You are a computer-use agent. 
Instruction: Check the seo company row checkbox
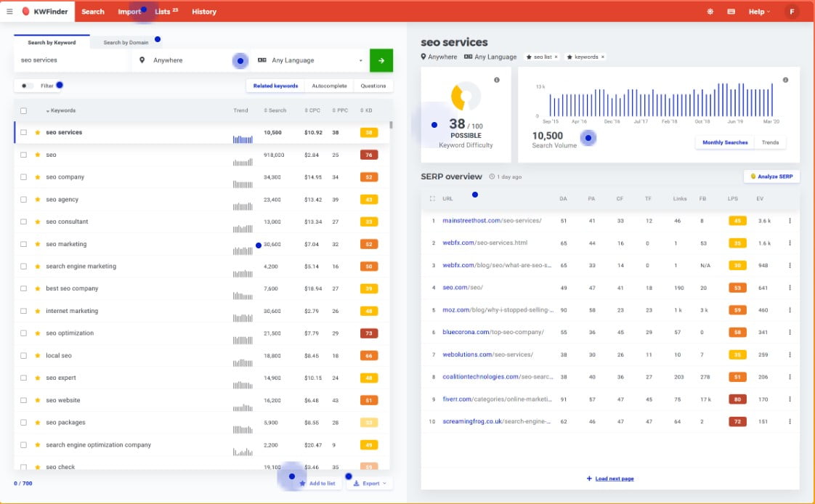click(23, 177)
